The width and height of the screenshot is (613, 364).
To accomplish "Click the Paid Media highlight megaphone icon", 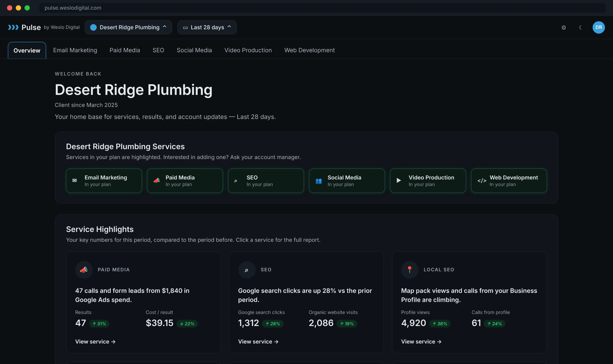I will coord(84,270).
